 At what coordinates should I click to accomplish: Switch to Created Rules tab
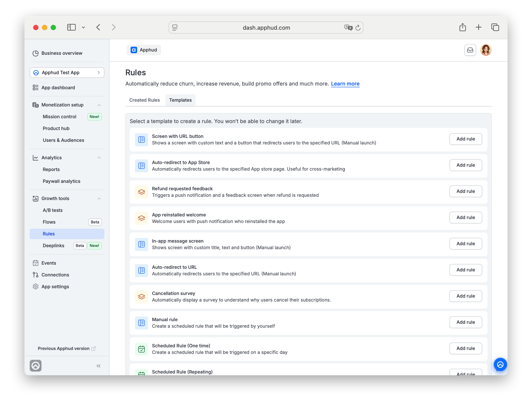point(145,100)
